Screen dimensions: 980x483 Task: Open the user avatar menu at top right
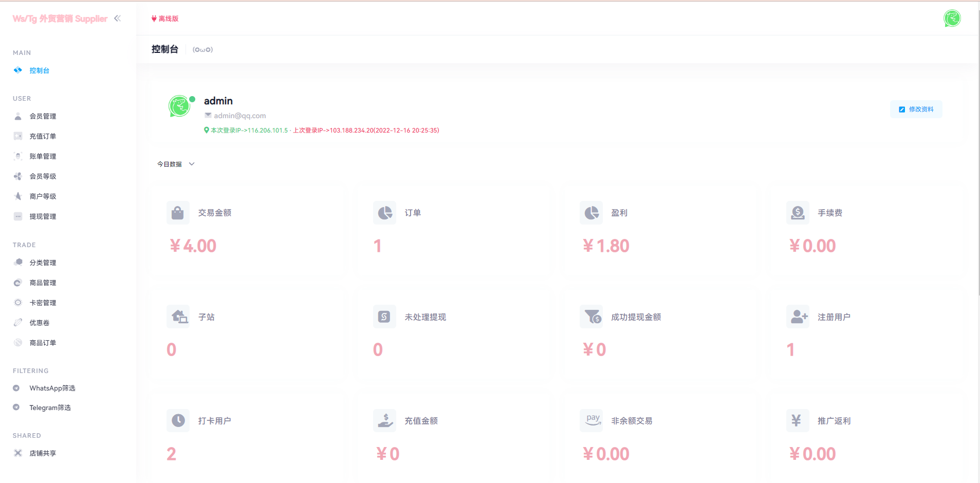952,18
